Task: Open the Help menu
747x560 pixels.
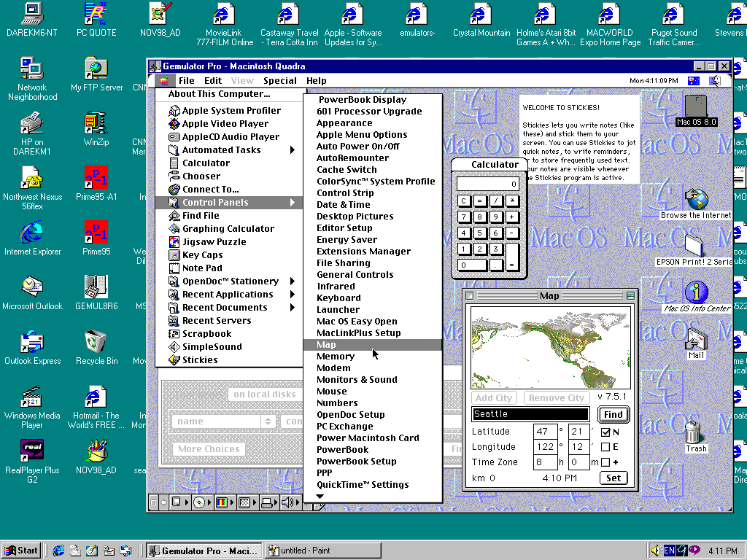Action: point(317,80)
